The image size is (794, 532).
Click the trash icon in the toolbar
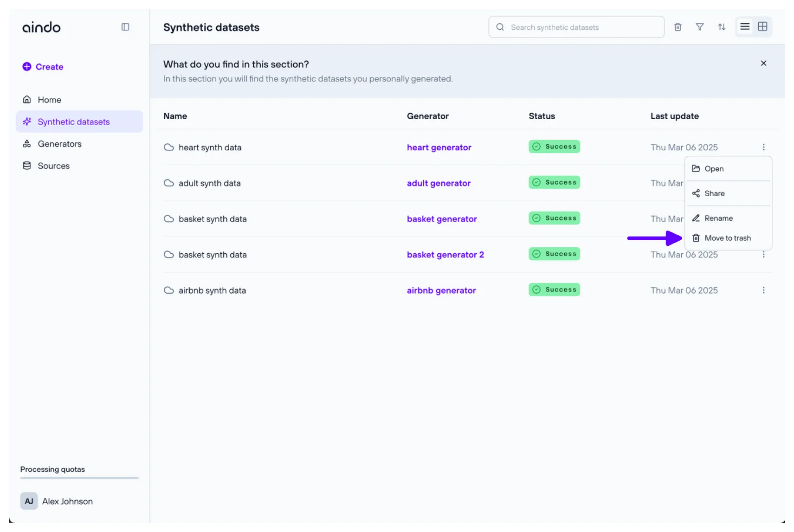pyautogui.click(x=678, y=27)
